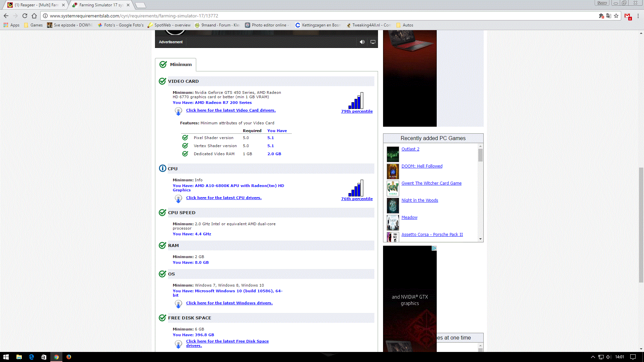Open Gwent The Witcher Card Game link
The height and width of the screenshot is (362, 644).
[431, 183]
